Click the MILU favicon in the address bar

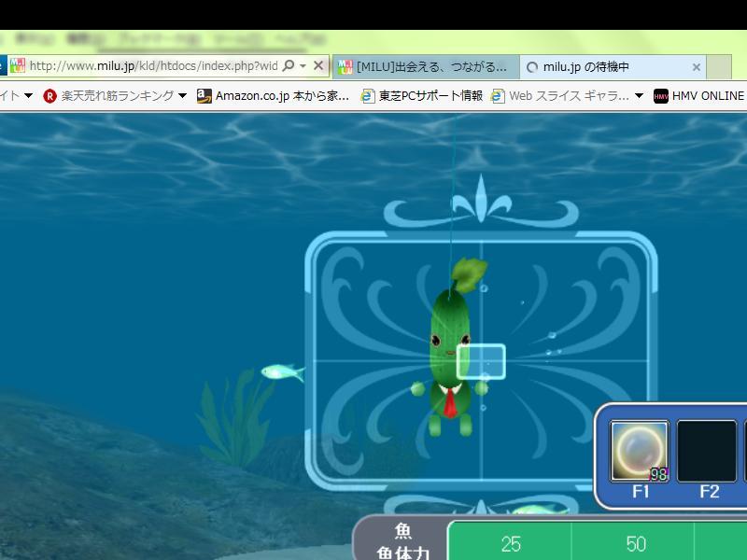click(x=18, y=65)
